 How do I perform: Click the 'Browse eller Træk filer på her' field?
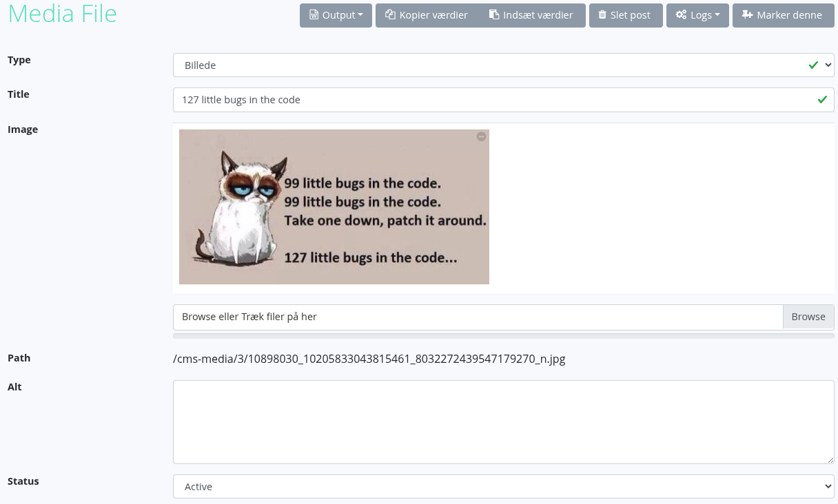478,317
